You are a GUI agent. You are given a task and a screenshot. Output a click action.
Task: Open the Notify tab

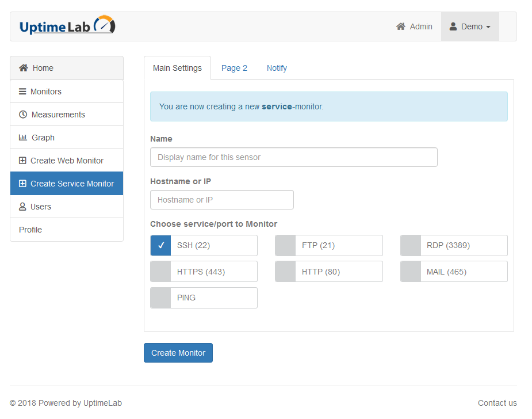(277, 68)
